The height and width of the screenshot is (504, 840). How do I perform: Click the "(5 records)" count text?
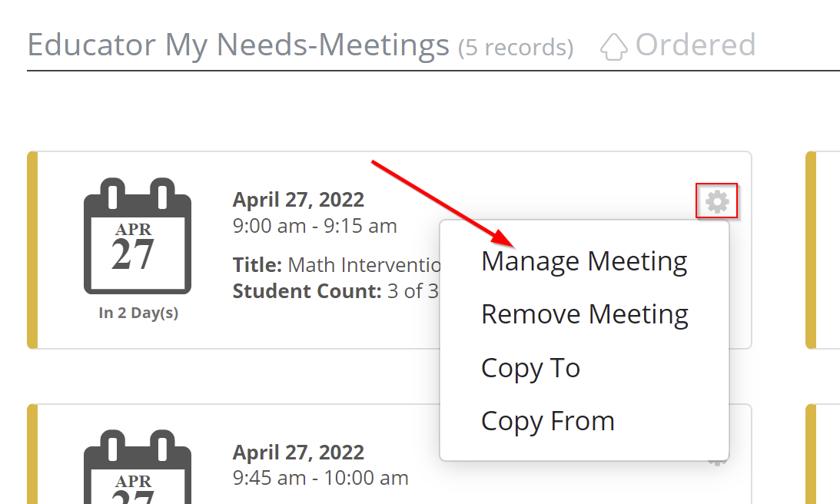(516, 48)
